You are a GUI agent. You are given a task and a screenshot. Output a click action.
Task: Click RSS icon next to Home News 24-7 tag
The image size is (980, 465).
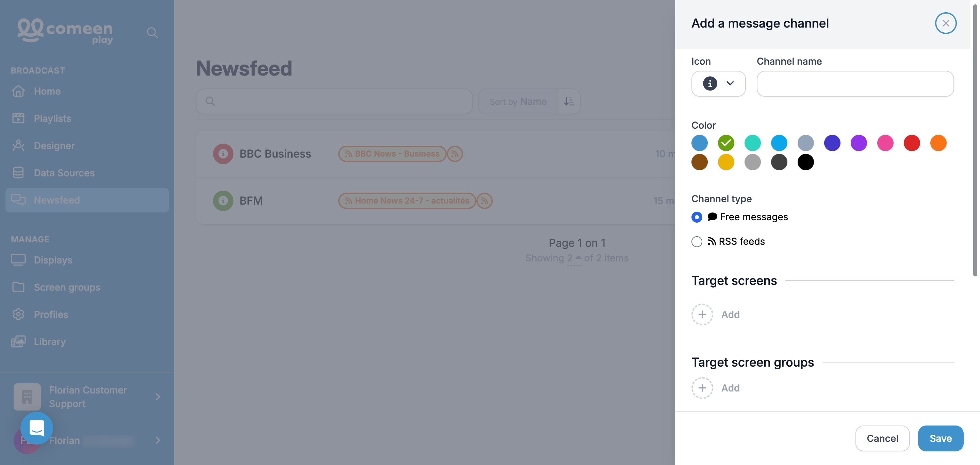(484, 201)
